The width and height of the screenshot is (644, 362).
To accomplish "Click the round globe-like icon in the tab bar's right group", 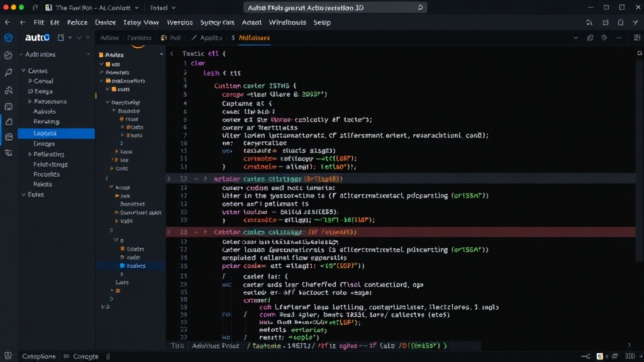I will click(604, 38).
